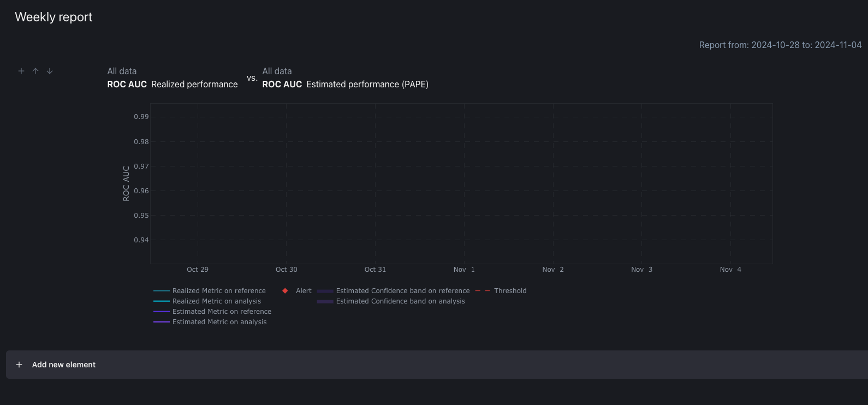Click the Add new element button

point(63,365)
